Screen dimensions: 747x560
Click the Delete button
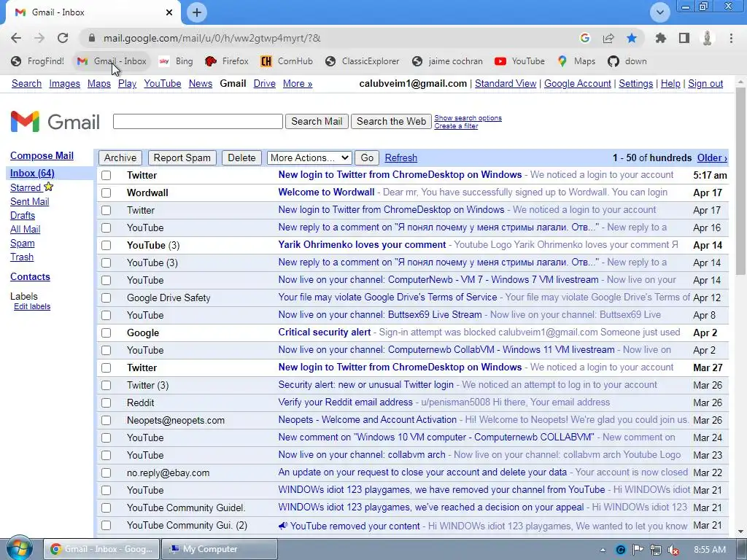[x=241, y=157]
